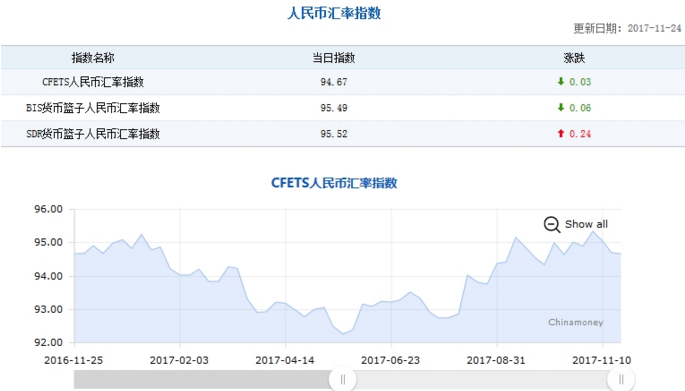The width and height of the screenshot is (685, 391).
Task: Click the 当日指数 column header
Action: click(x=334, y=58)
